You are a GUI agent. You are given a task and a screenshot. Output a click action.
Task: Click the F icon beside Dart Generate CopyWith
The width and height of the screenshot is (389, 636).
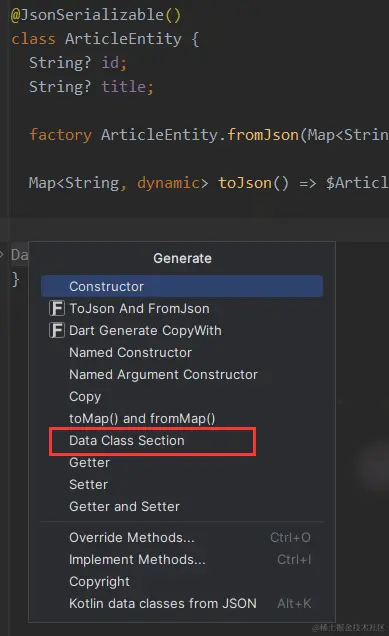point(57,330)
